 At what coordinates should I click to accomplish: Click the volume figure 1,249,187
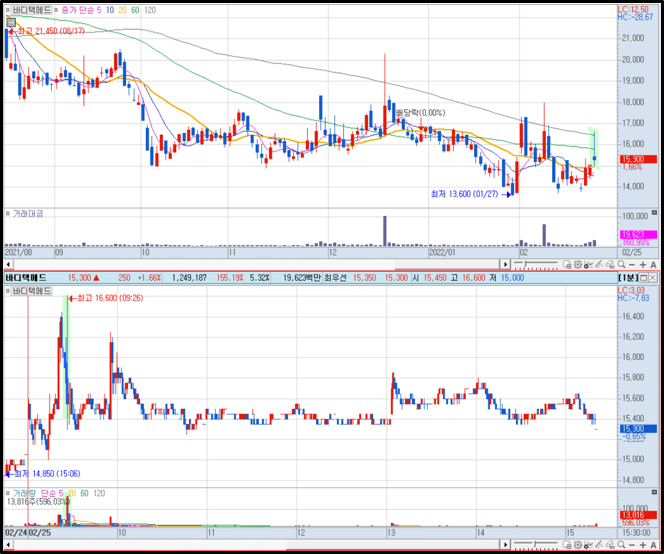(x=189, y=278)
